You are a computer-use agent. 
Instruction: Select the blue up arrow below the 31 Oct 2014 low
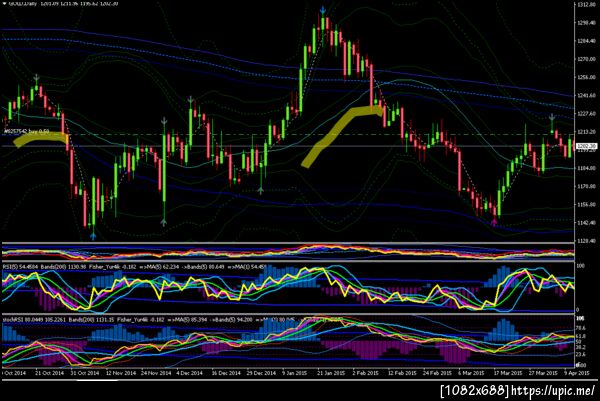tap(93, 235)
